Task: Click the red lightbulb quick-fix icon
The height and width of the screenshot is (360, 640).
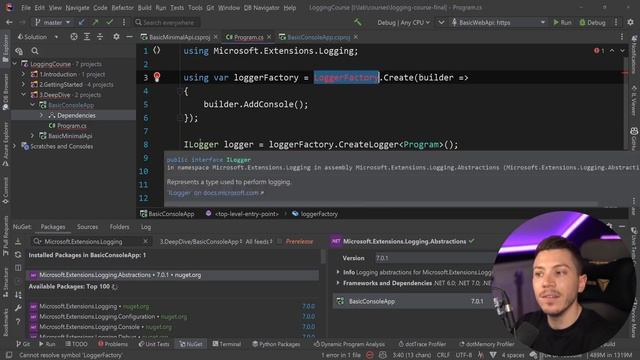Action: point(157,77)
